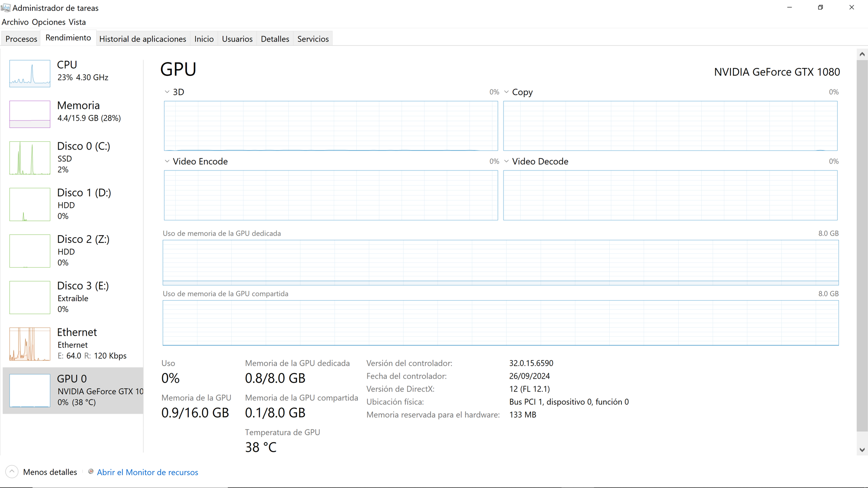The width and height of the screenshot is (868, 488).
Task: Switch to the Rendimiento tab
Action: (x=68, y=38)
